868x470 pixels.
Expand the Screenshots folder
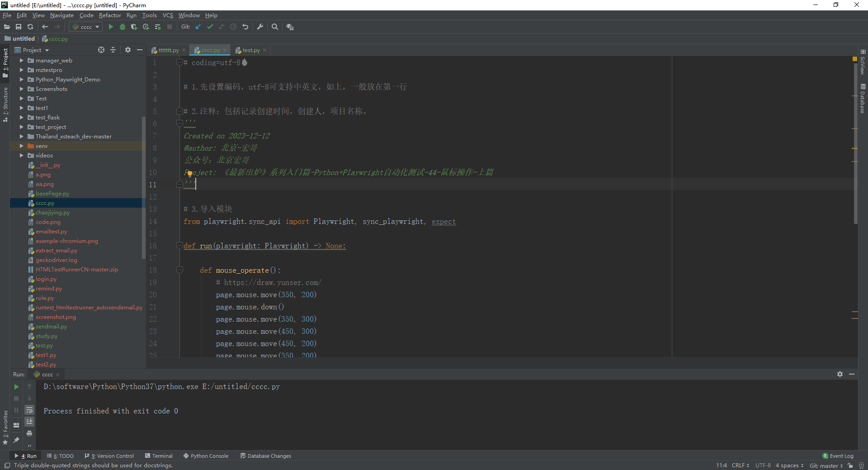click(x=21, y=89)
